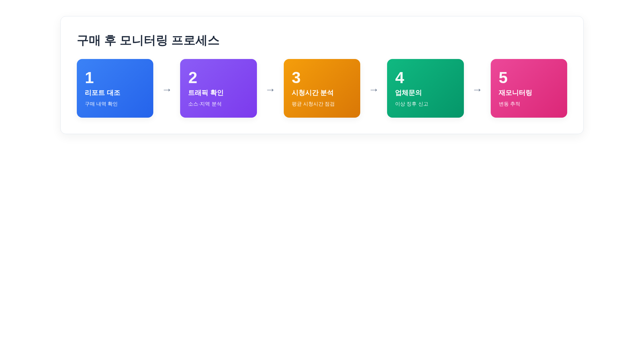The width and height of the screenshot is (644, 362).
Task: Click the green 업체문의 step card
Action: click(x=425, y=88)
